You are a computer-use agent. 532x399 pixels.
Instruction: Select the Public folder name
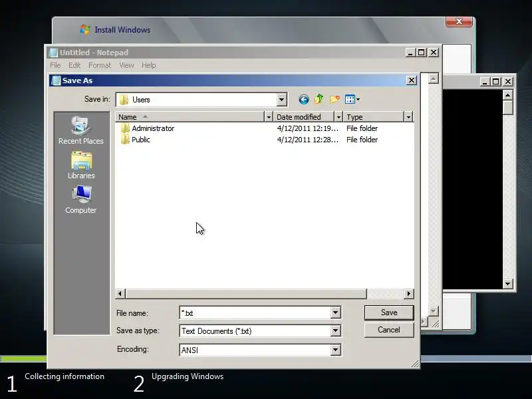click(x=141, y=140)
